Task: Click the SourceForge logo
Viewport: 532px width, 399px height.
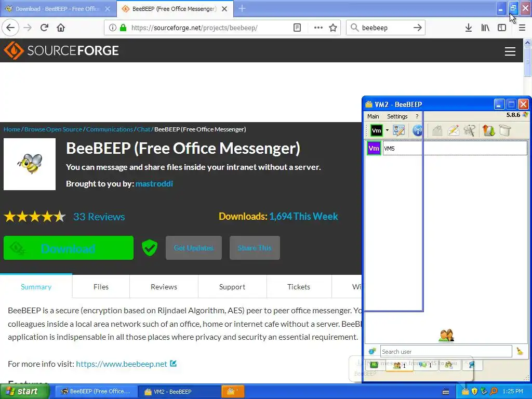Action: 61,50
